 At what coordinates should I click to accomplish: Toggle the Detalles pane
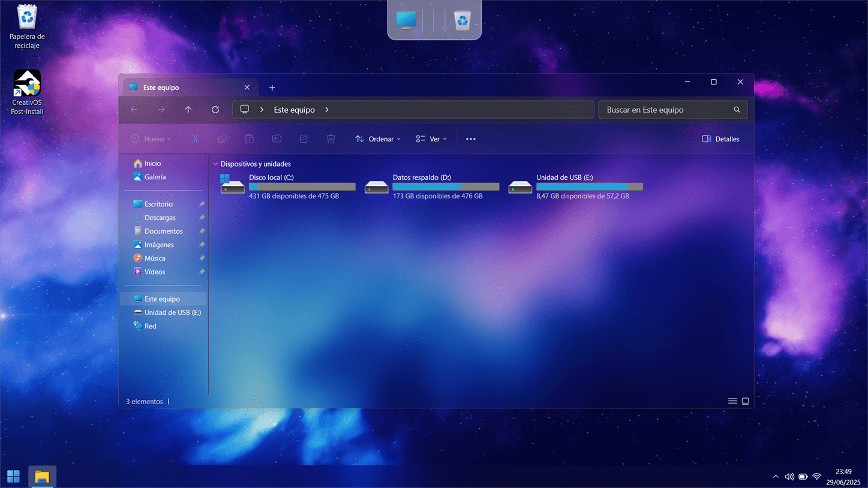tap(720, 139)
